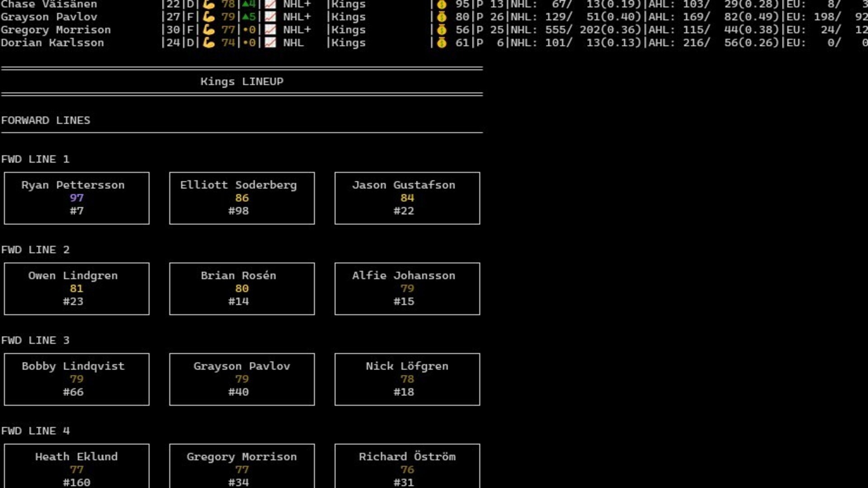Click the chart icon in Dorian Karlsson's row
The image size is (868, 488).
pyautogui.click(x=270, y=43)
